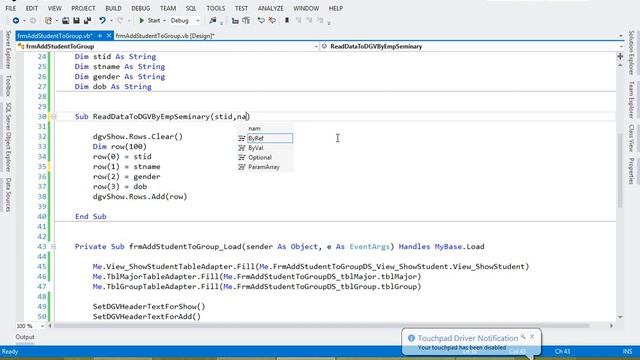Screen dimensions: 640x360
Task: Open the TEAM menu
Action: [x=168, y=8]
